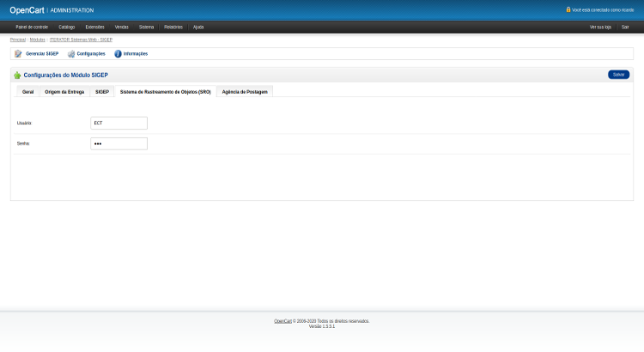644x352 pixels.
Task: Select Sistema de Rastreamento de Objetos (SRO) tab
Action: [x=166, y=92]
